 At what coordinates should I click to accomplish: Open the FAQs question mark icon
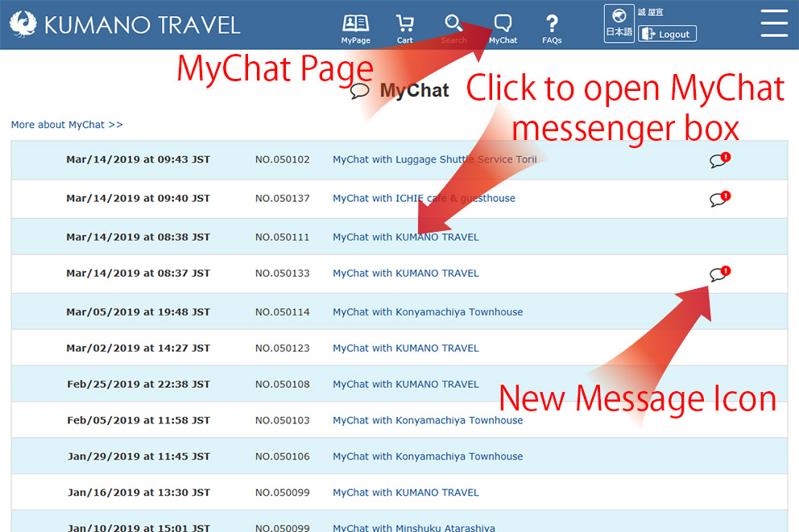(x=552, y=29)
